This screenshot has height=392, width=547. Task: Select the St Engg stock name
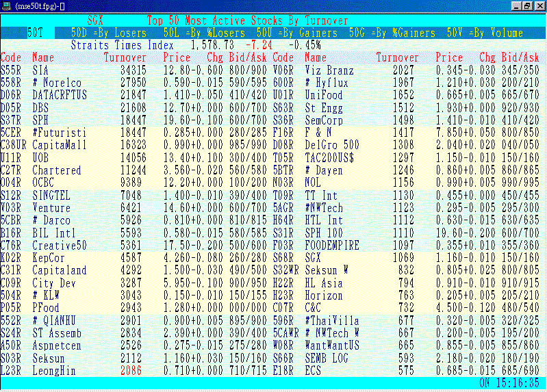(324, 107)
